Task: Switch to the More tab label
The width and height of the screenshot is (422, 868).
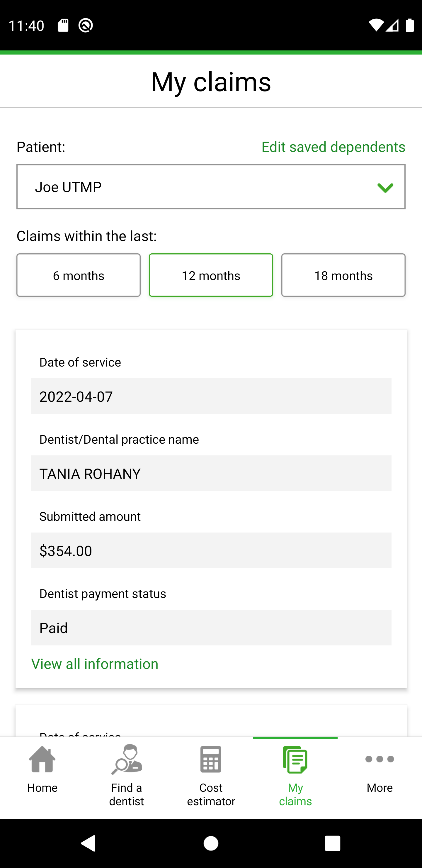Action: 380,788
